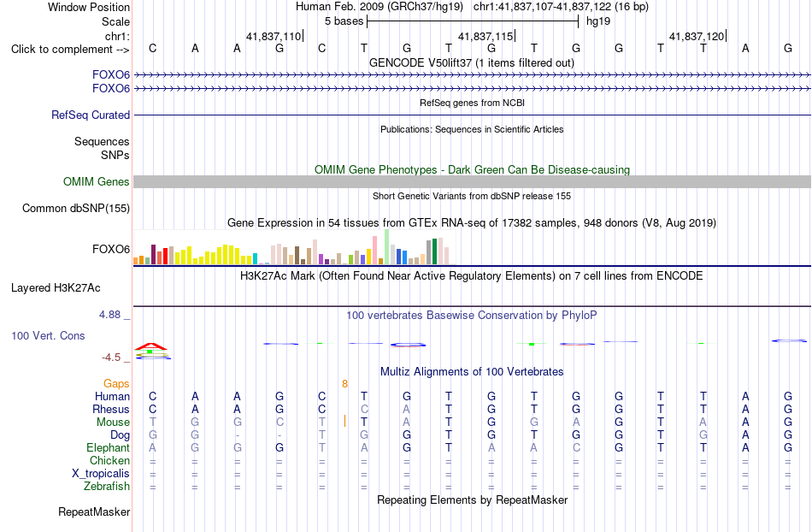Click the red PhyloP conservation peak

pyautogui.click(x=151, y=346)
